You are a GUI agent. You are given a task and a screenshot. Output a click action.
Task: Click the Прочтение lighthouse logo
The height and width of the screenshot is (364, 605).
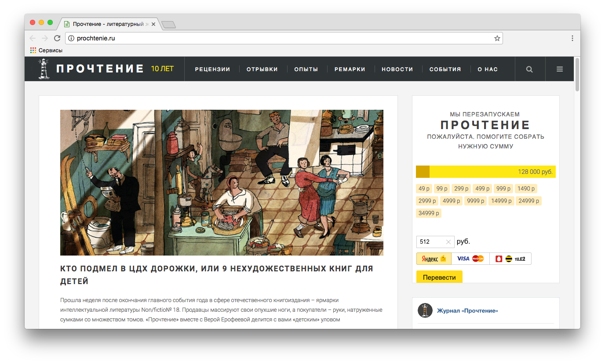tap(44, 69)
